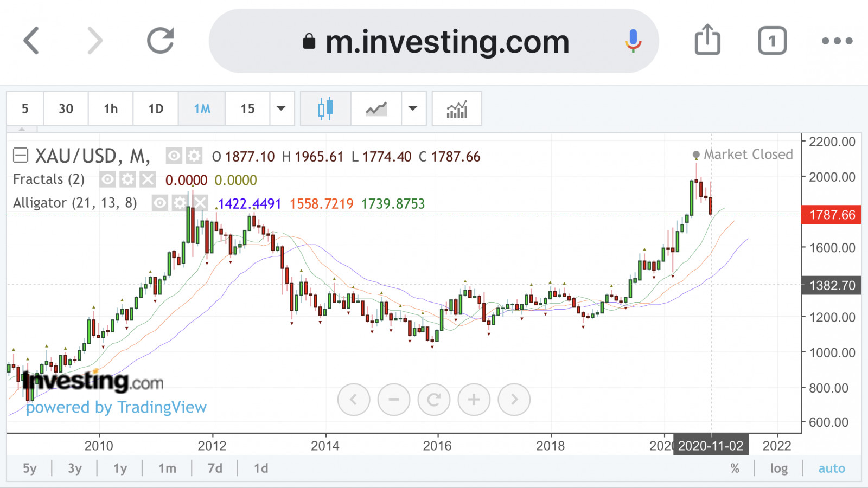The image size is (868, 488).
Task: Set the range to 5y
Action: click(x=30, y=468)
